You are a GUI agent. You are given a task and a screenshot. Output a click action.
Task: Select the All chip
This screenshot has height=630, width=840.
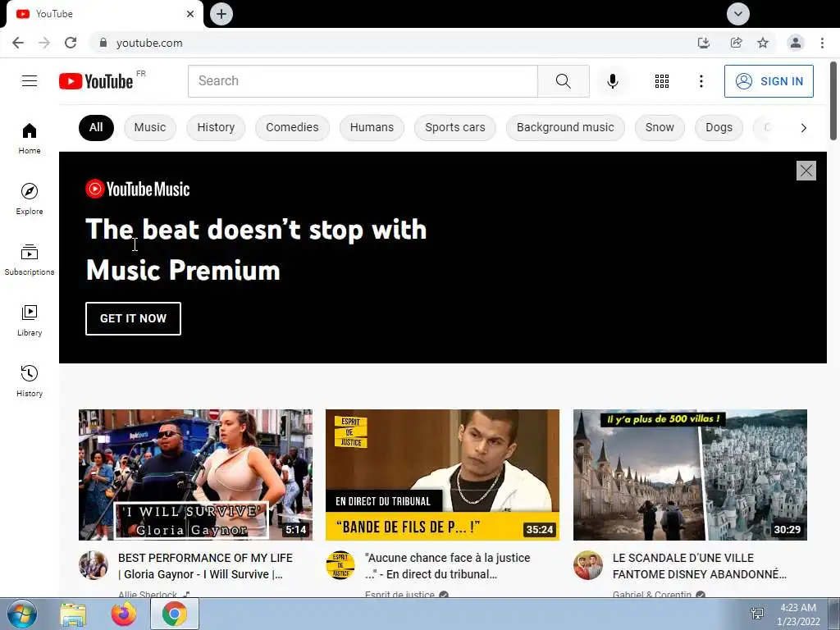[x=96, y=127]
